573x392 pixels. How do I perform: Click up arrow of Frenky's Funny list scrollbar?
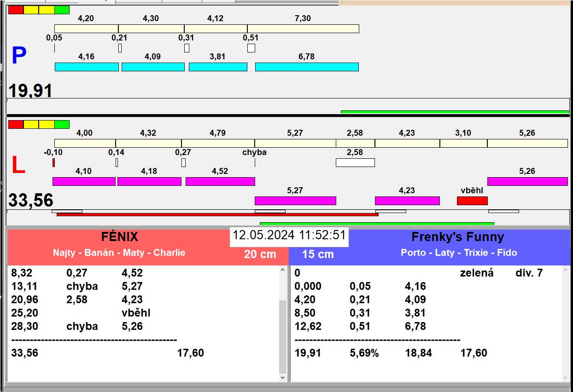click(567, 271)
